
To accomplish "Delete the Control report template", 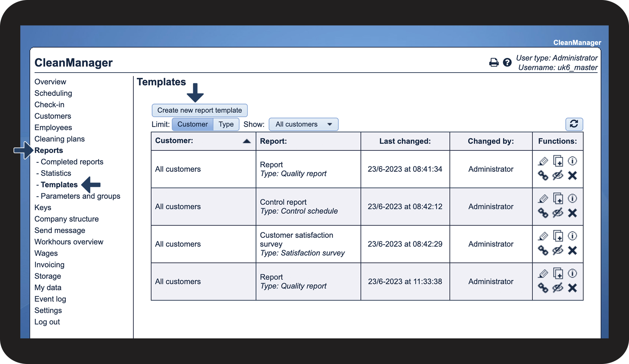I will (572, 213).
